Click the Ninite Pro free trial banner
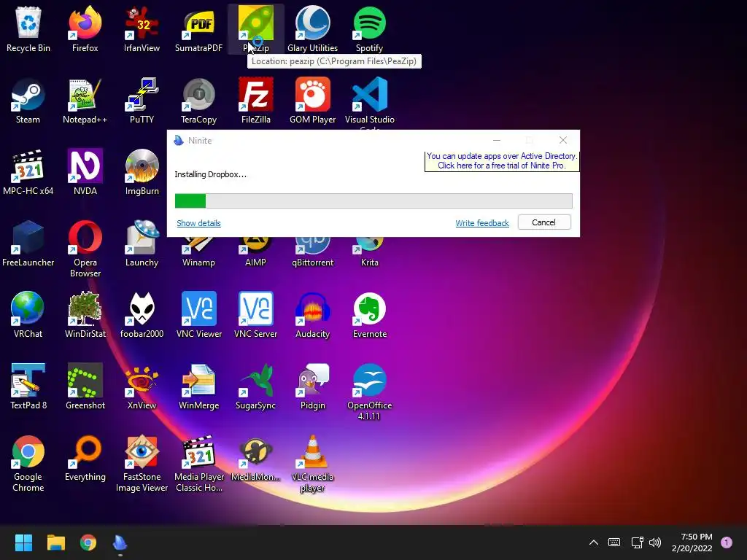Image resolution: width=747 pixels, height=560 pixels. (x=502, y=161)
